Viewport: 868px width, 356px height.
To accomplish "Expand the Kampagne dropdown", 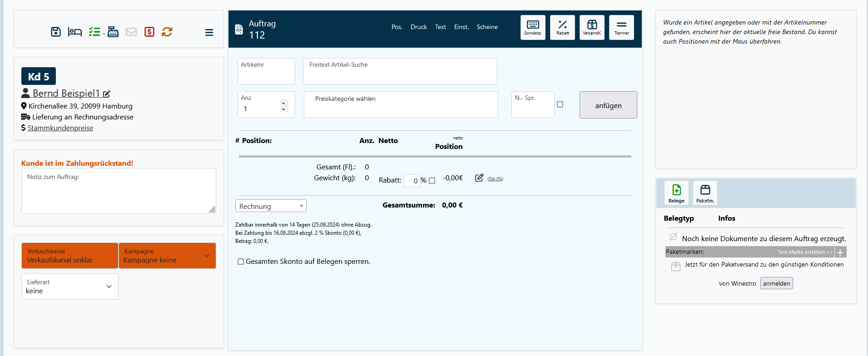I will coord(167,256).
